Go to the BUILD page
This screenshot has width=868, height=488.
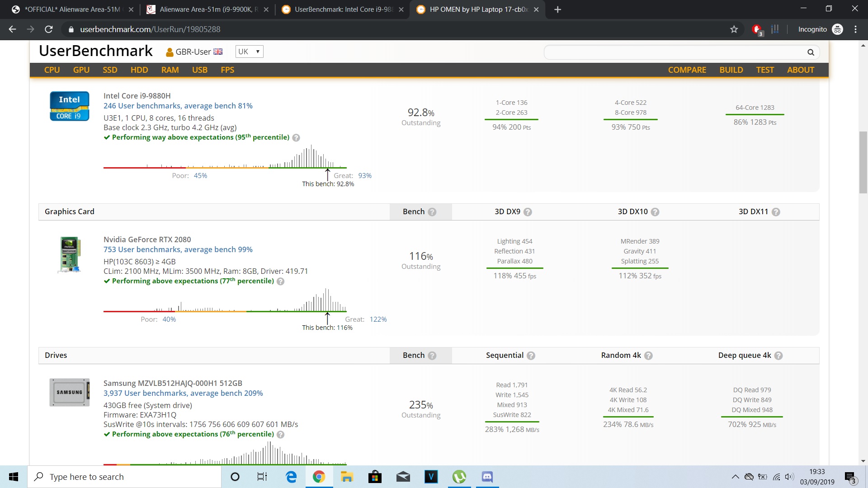tap(731, 70)
